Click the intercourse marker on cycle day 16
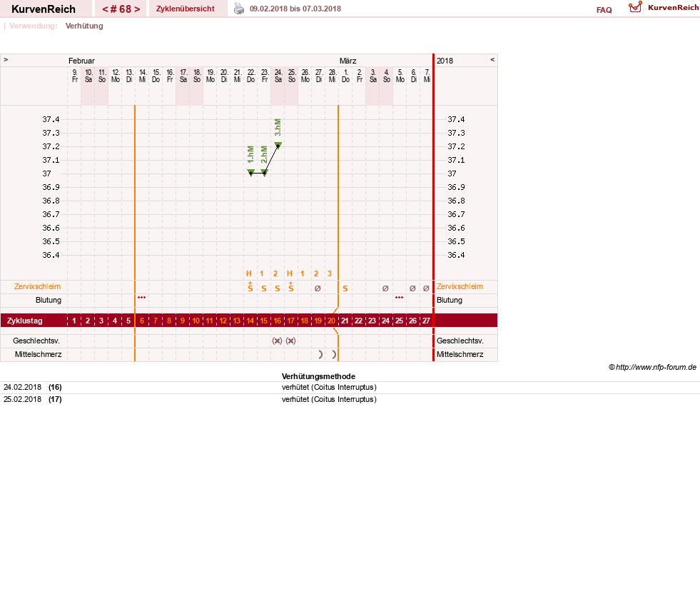 (278, 341)
